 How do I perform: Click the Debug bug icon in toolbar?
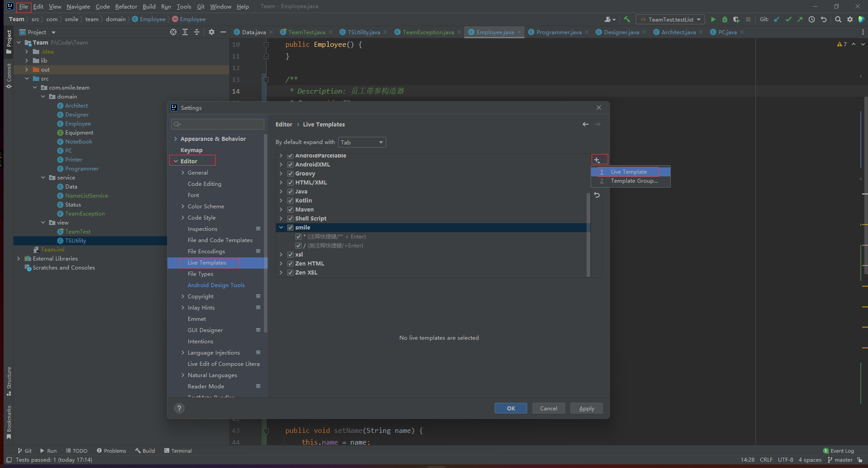point(725,19)
